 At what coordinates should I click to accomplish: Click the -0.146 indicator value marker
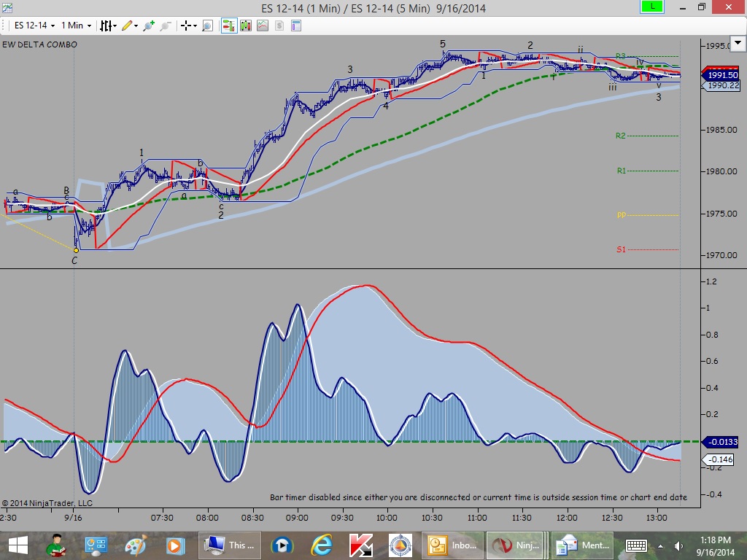click(x=719, y=459)
